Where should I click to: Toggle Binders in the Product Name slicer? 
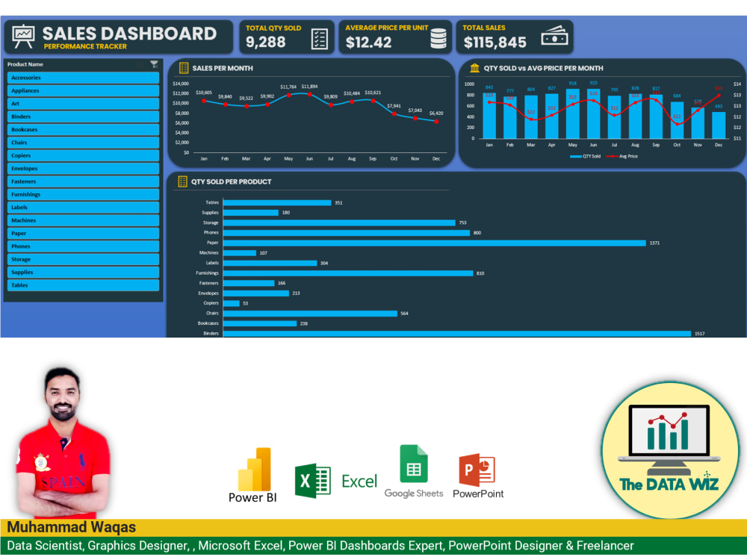(x=82, y=116)
